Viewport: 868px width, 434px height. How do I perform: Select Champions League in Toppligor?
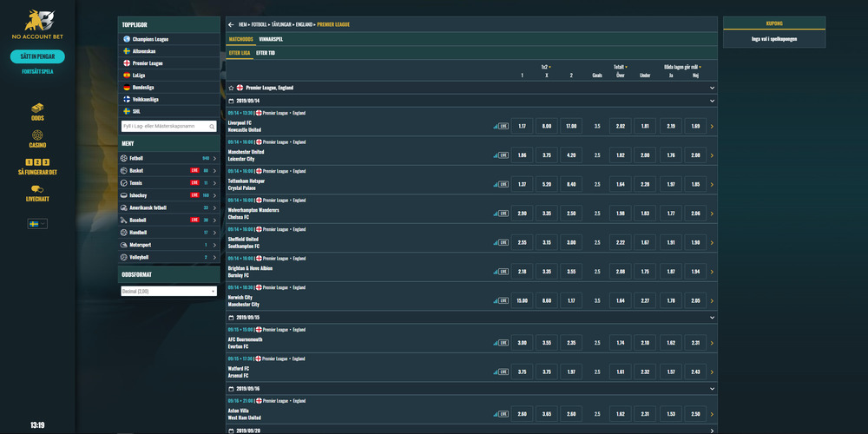pos(169,39)
